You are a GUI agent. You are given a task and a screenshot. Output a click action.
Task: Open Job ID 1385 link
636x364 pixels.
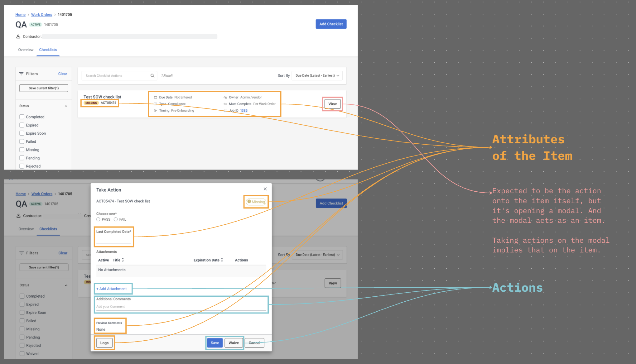click(x=244, y=111)
